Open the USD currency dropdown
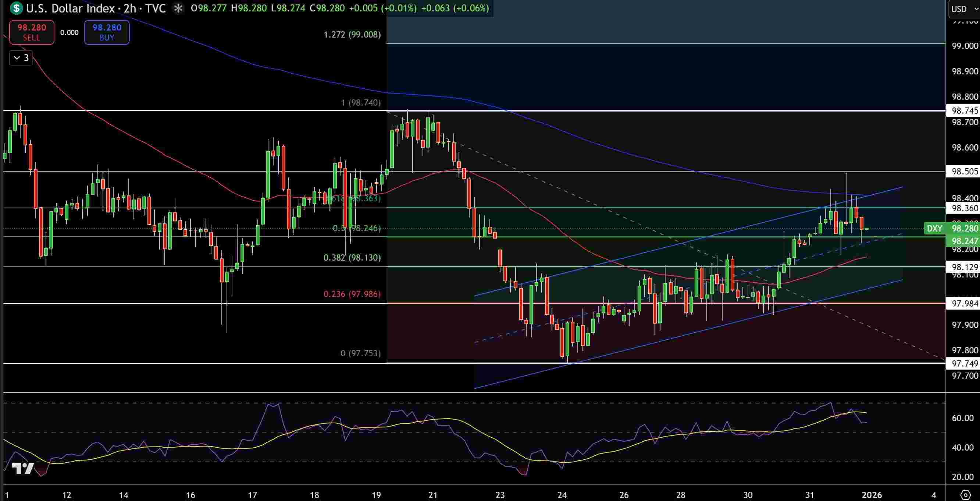Screen dimensions: 980x501 click(x=964, y=9)
